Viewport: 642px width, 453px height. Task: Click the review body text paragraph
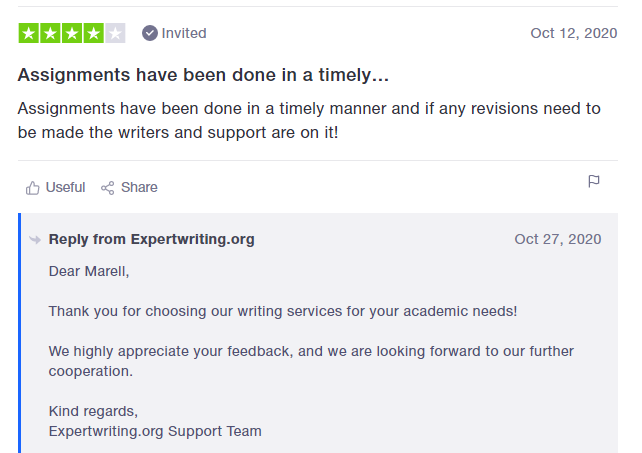point(309,120)
